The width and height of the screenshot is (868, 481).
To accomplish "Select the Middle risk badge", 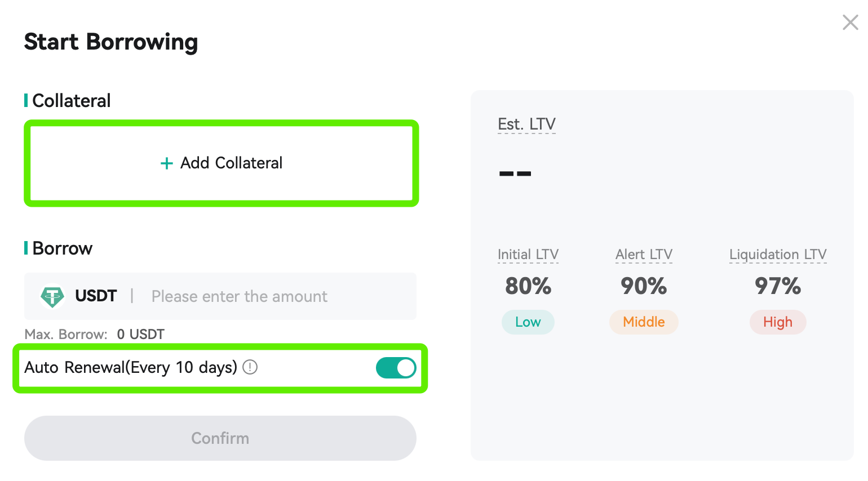I will tap(644, 322).
